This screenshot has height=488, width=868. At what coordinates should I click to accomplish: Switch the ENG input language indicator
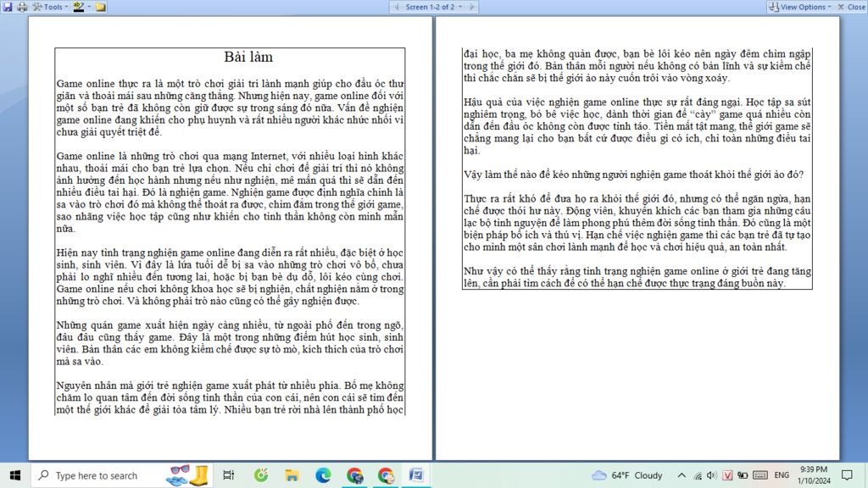coord(782,475)
